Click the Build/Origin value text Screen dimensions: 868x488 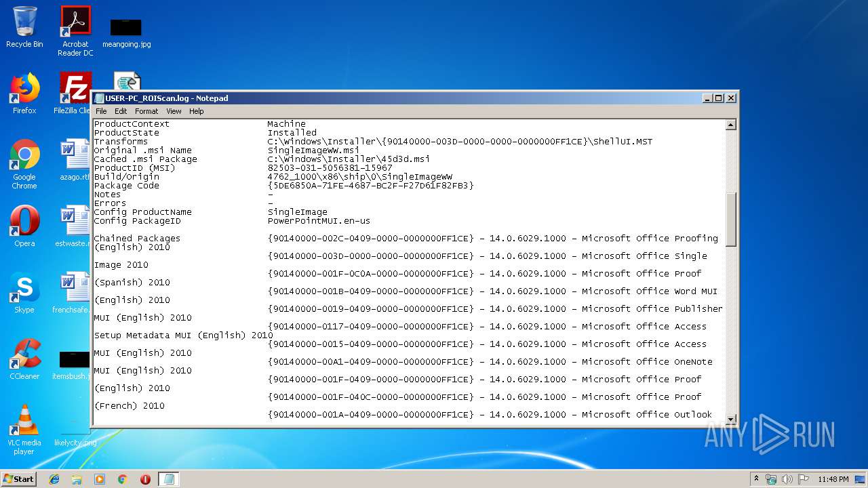tap(359, 177)
